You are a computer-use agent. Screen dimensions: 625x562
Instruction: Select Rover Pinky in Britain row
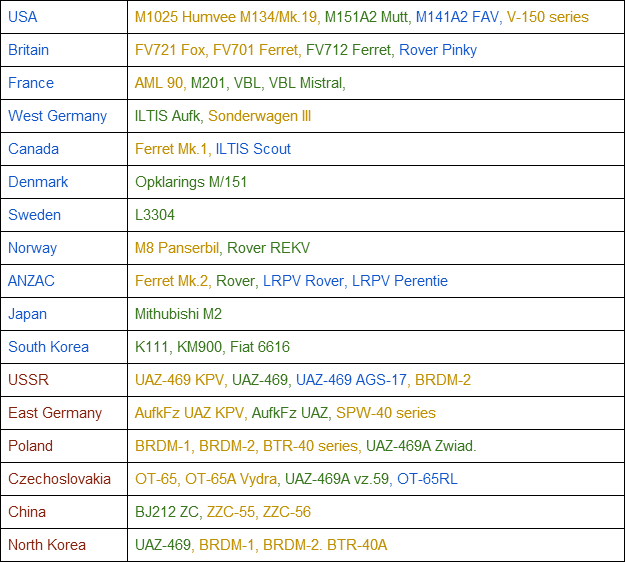click(x=438, y=50)
